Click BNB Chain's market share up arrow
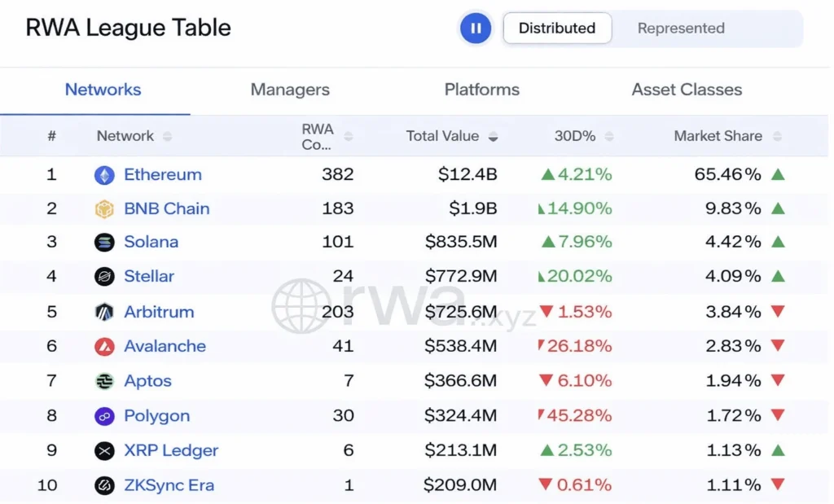 pyautogui.click(x=778, y=208)
